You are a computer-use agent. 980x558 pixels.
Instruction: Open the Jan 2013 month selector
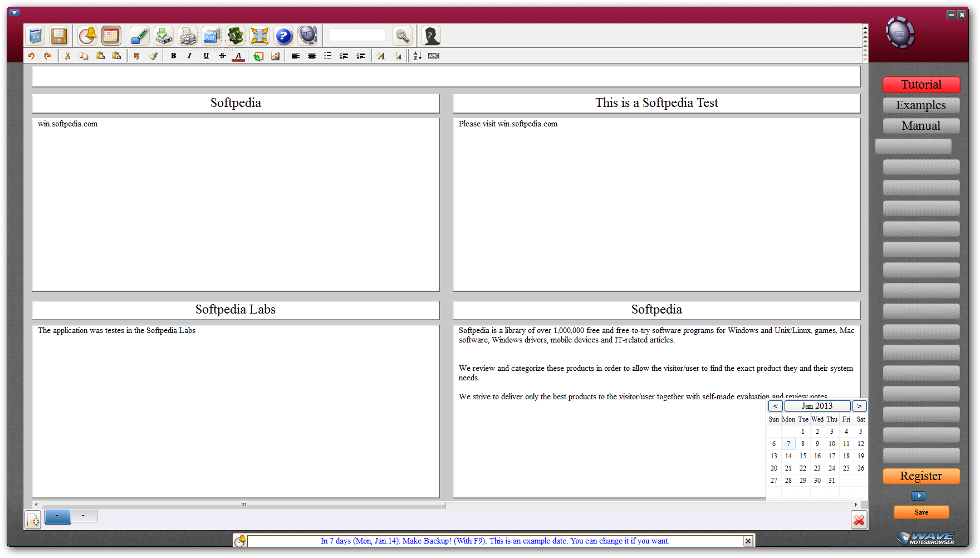[817, 406]
